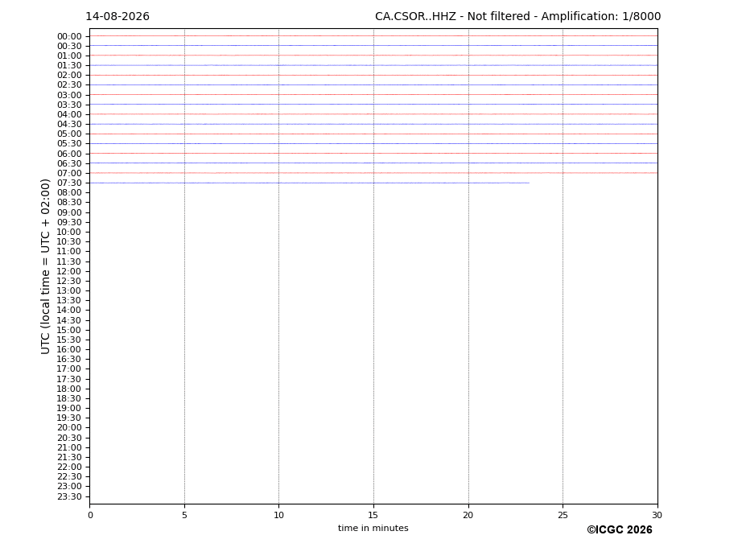Click the 08:00 time row label
The width and height of the screenshot is (746, 560).
pos(69,192)
